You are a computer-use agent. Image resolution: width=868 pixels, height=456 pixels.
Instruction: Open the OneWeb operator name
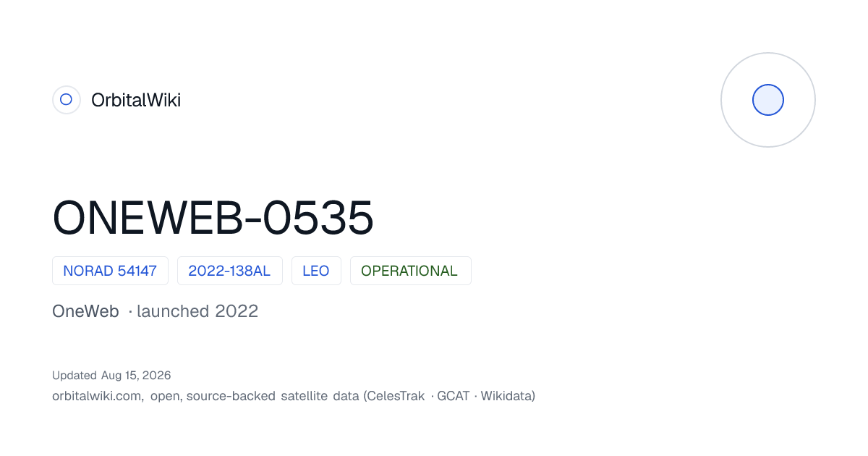85,311
